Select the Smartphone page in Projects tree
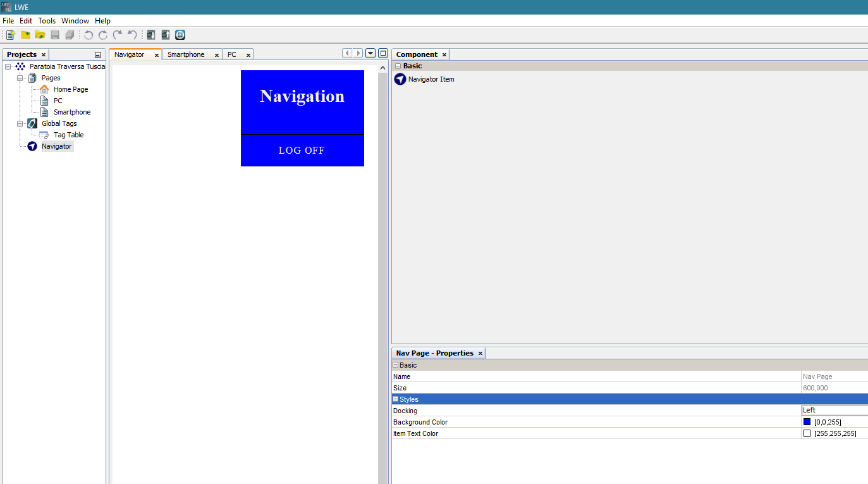The image size is (868, 484). click(72, 112)
